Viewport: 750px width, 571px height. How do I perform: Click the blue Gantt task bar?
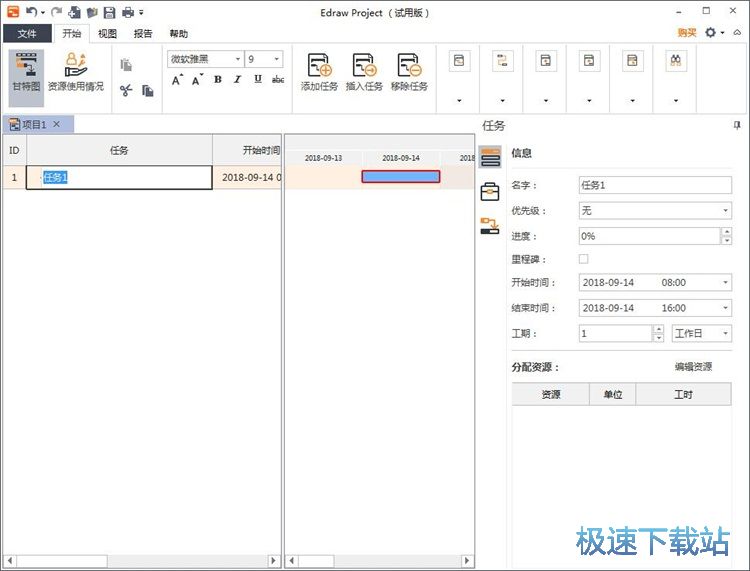tap(400, 177)
